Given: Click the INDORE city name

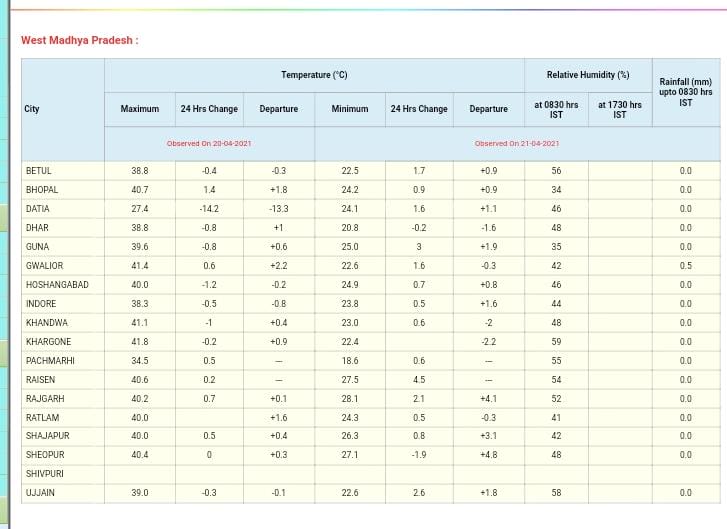Looking at the screenshot, I should 41,304.
